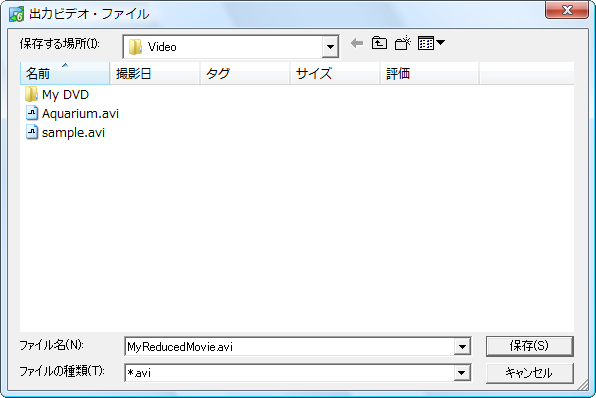The image size is (596, 398).
Task: Select the Aquarium.avi file name
Action: pos(81,113)
